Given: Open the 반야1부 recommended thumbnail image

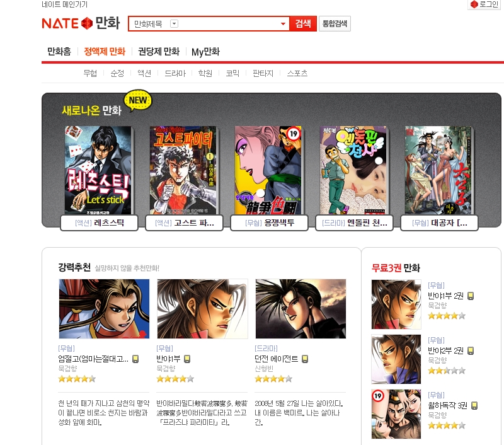Looking at the screenshot, I should (202, 309).
